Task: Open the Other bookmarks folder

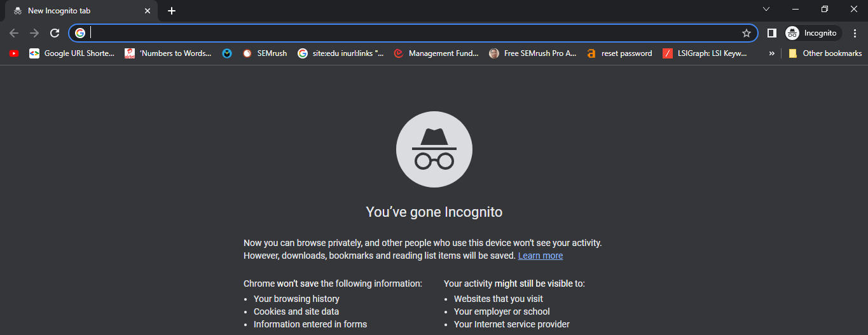Action: coord(825,53)
